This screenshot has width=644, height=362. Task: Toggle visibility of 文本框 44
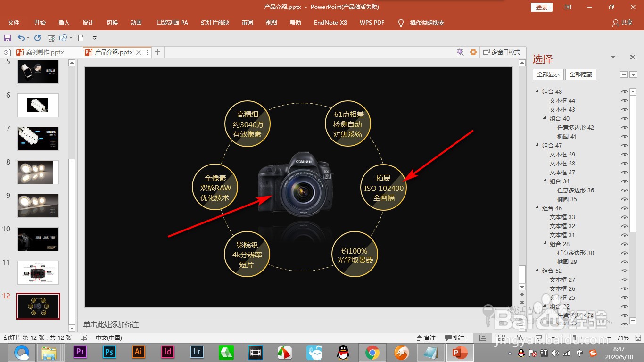click(625, 101)
